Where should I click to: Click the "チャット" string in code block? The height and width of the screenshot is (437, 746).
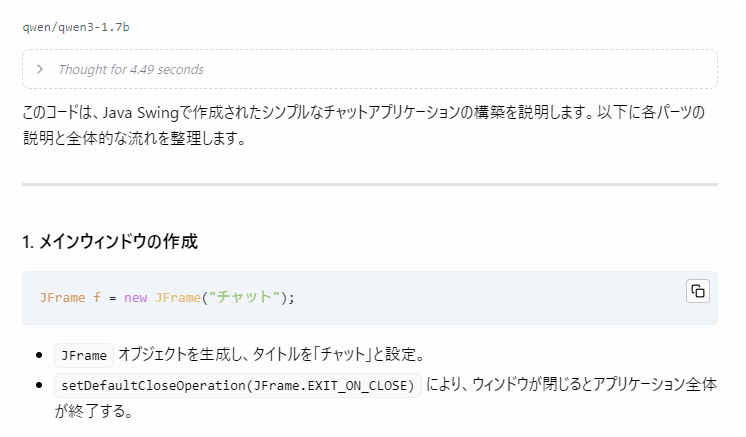pyautogui.click(x=244, y=298)
